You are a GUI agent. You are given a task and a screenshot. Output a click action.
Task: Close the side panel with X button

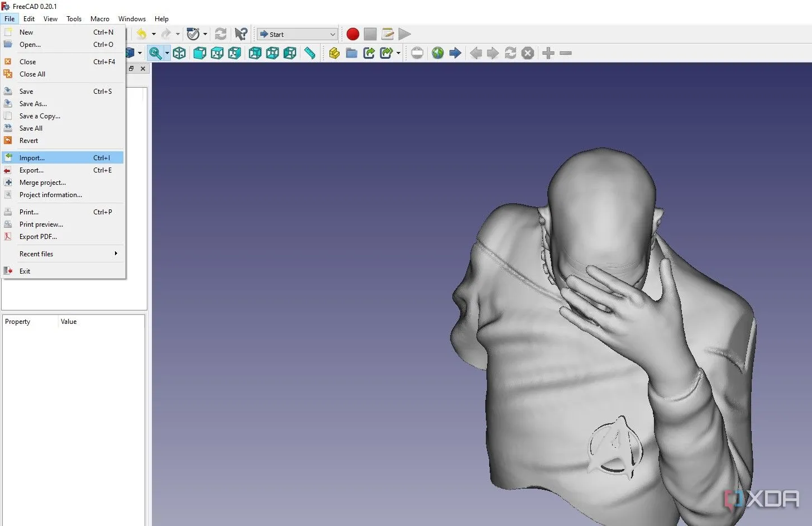coord(143,69)
